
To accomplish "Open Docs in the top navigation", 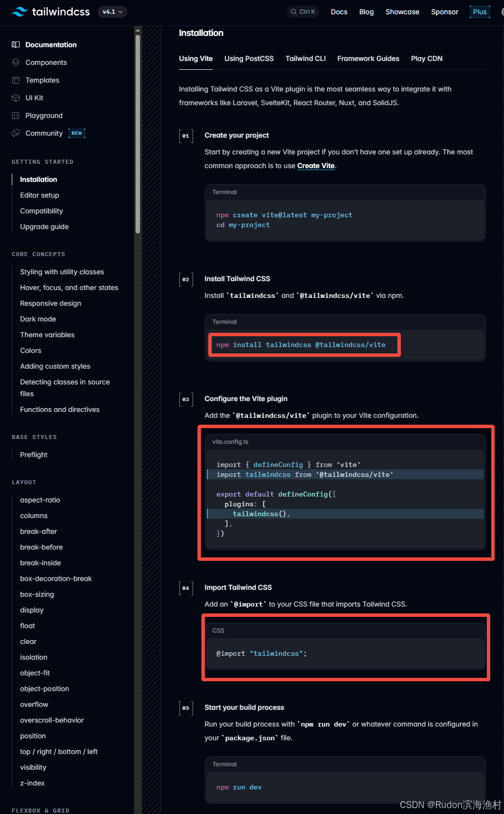I will point(339,12).
